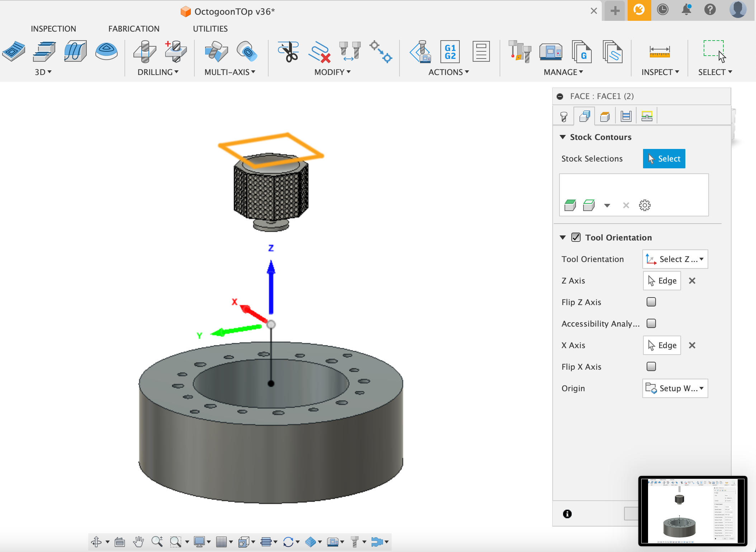Open the info icon in the FACE dialog
Screen dimensions: 756x552
pos(567,514)
